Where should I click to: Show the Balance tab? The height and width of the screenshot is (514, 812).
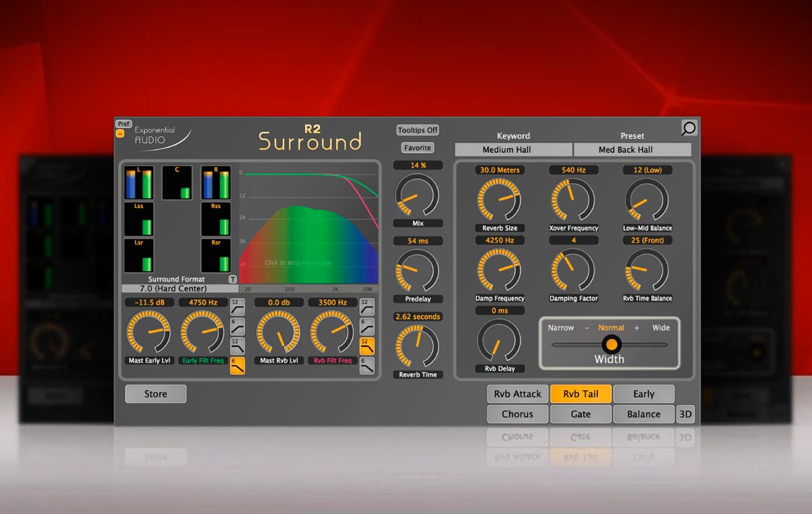point(644,414)
